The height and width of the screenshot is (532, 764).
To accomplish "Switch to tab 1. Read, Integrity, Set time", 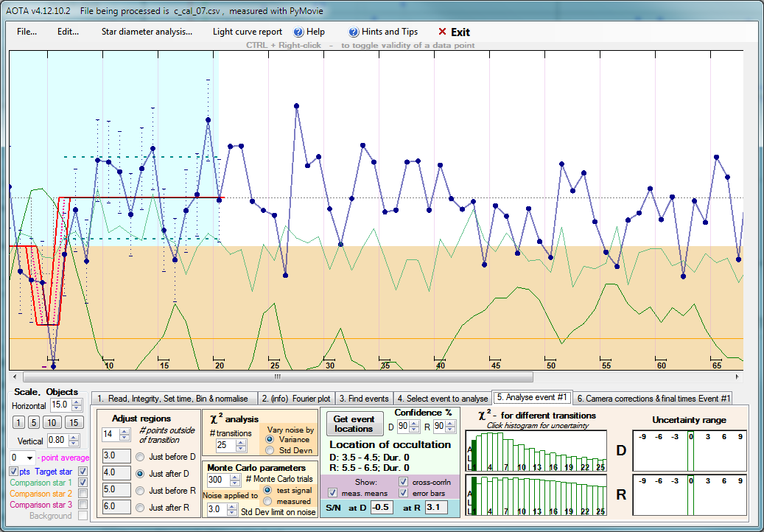I will point(174,399).
